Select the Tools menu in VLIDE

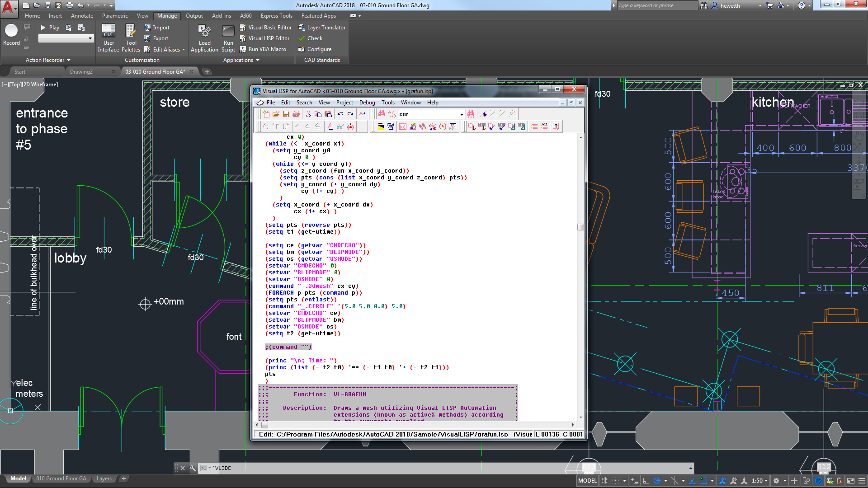click(x=387, y=103)
